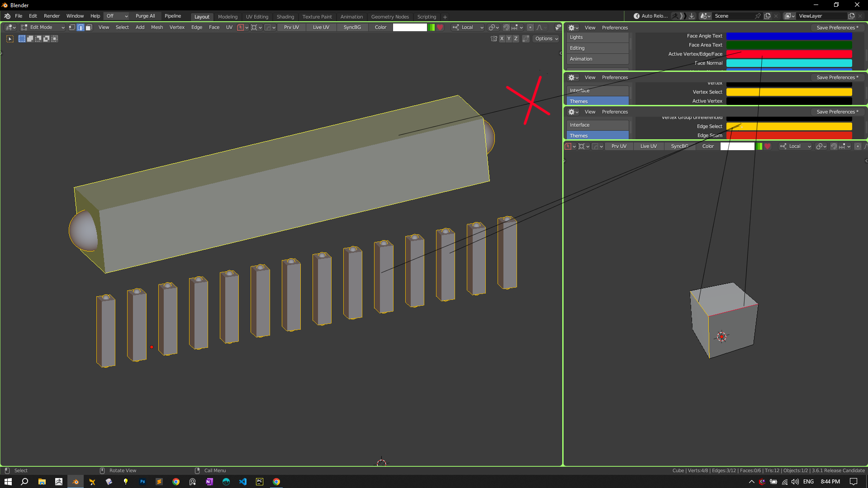Toggle auto merge vertices icon
The height and width of the screenshot is (488, 868).
coord(526,39)
